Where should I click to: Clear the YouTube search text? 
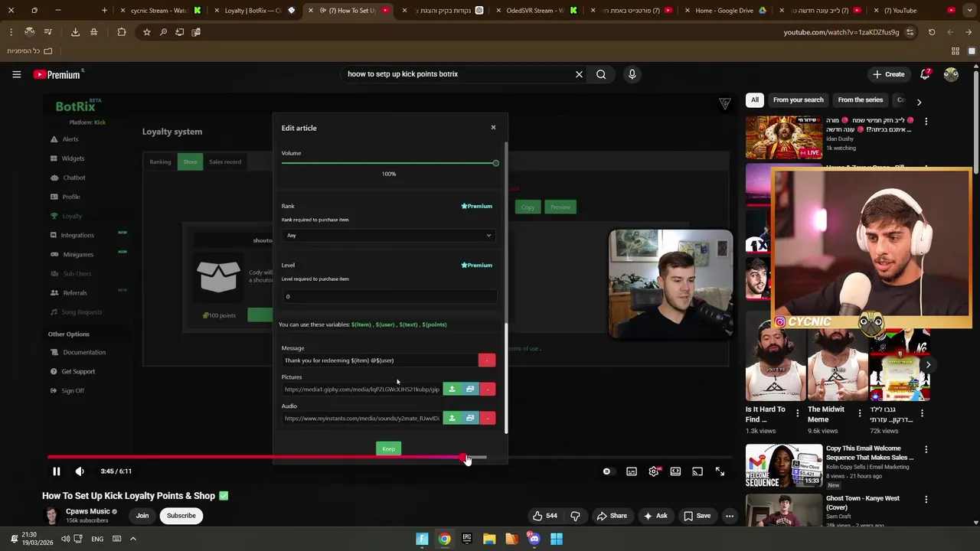pyautogui.click(x=579, y=74)
